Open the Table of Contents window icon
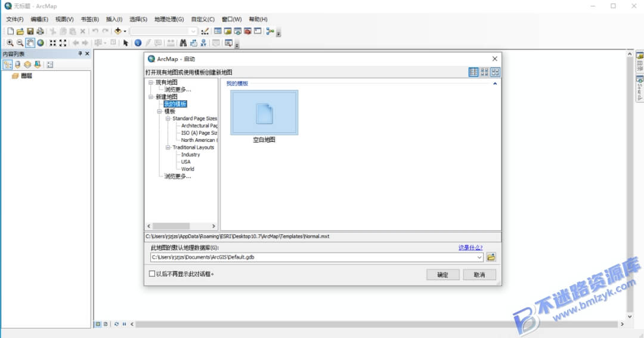This screenshot has height=338, width=644. coord(218,31)
